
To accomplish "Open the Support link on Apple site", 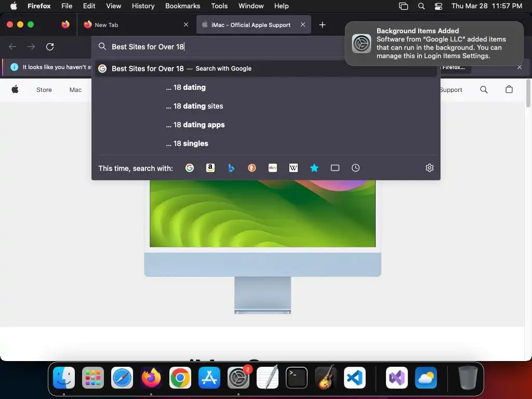I will click(x=451, y=90).
